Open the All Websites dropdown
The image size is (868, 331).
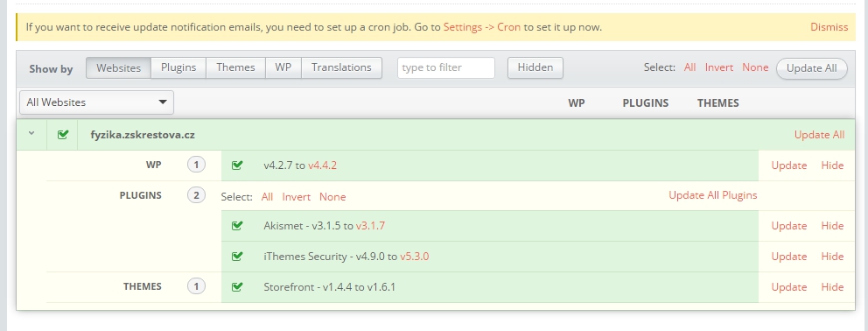click(96, 102)
